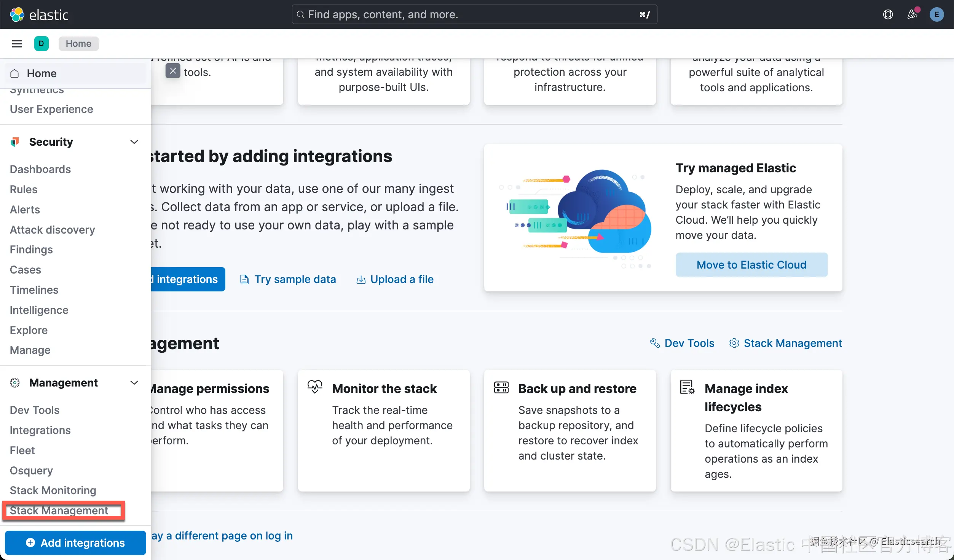The height and width of the screenshot is (560, 954).
Task: Click the Elastic logo icon
Action: [x=17, y=14]
